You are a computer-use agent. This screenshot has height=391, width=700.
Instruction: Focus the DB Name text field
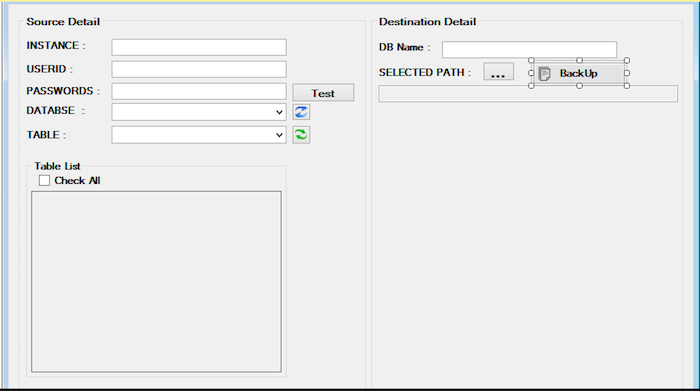pos(529,50)
